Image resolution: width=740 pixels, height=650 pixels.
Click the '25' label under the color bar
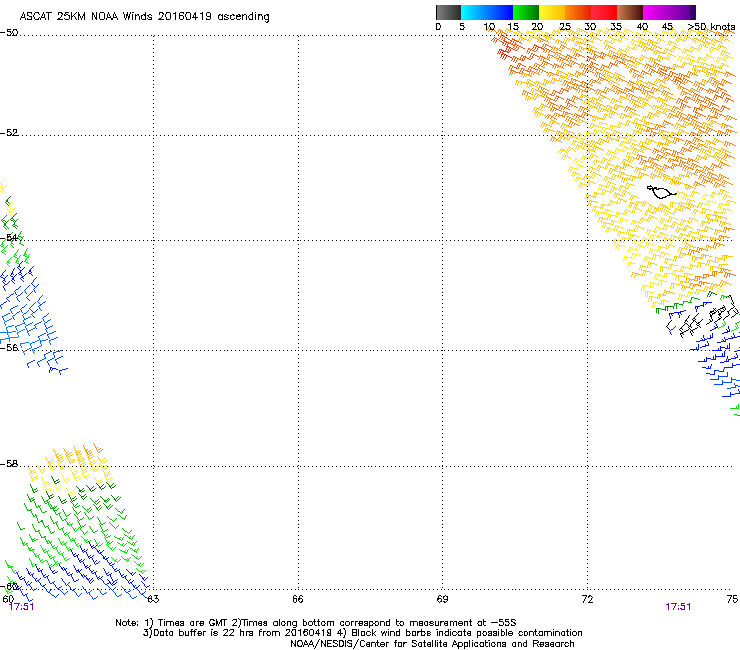point(565,27)
